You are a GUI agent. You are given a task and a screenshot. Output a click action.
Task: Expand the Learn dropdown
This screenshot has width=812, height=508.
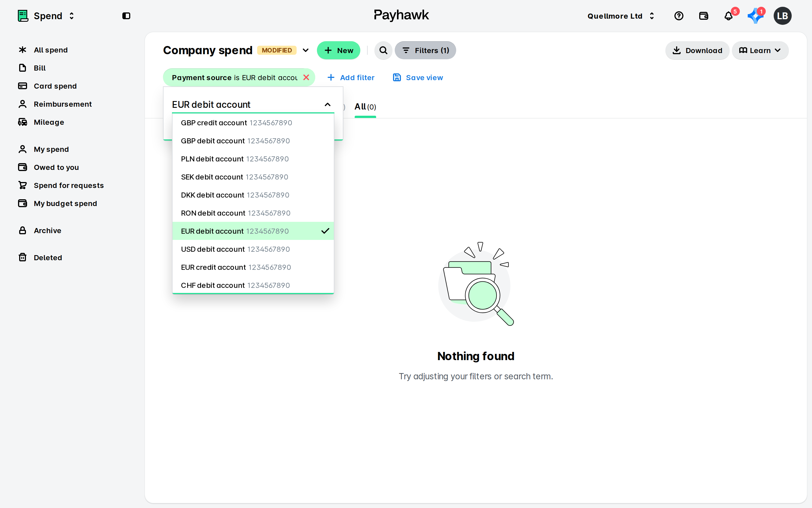(760, 51)
